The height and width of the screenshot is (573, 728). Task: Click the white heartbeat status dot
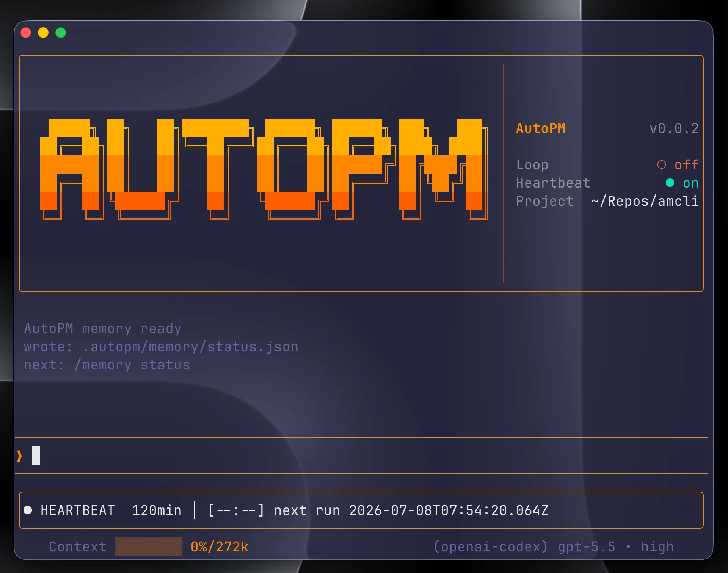click(28, 510)
